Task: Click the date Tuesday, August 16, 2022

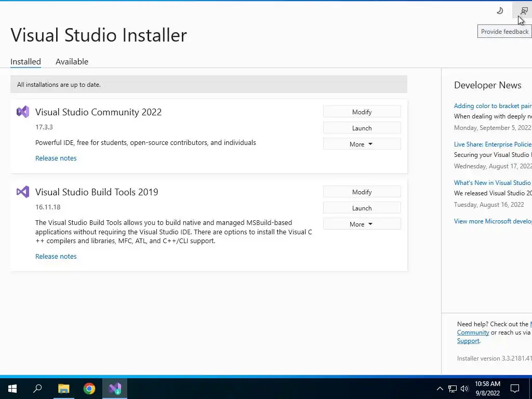Action: tap(489, 205)
